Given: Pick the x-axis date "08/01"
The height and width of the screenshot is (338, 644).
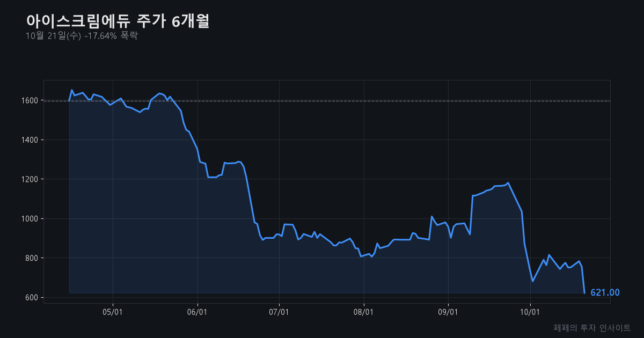Looking at the screenshot, I should pos(364,312).
